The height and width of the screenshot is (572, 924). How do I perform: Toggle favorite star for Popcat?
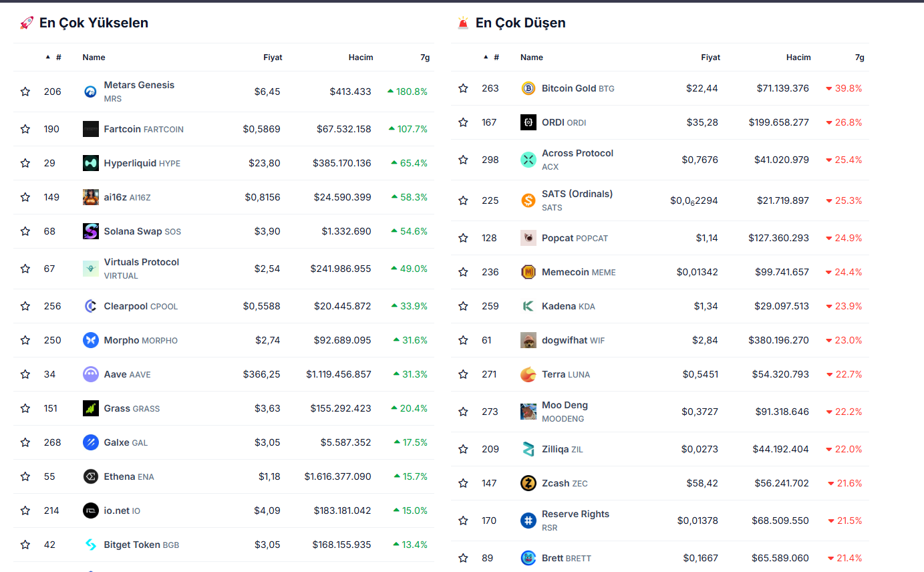pyautogui.click(x=463, y=238)
